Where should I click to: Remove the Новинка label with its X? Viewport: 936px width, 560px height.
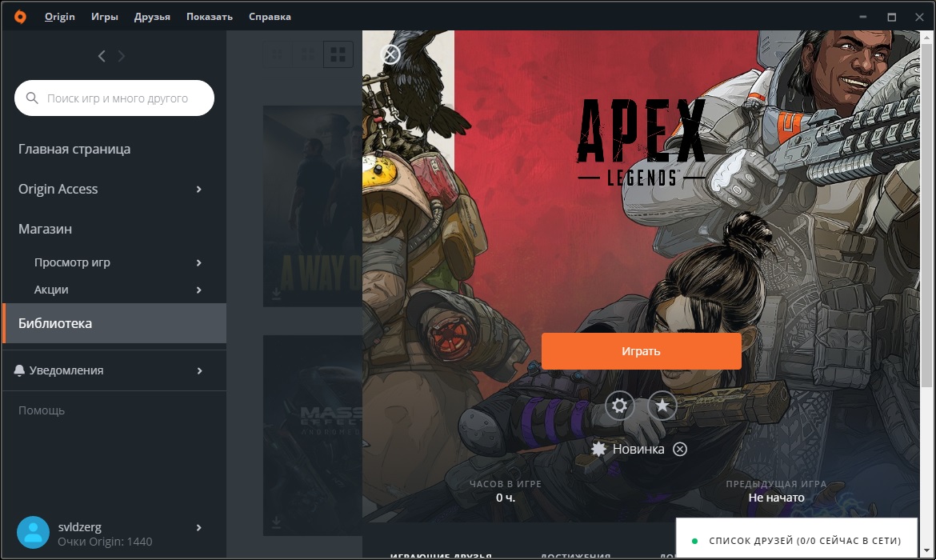tap(680, 449)
